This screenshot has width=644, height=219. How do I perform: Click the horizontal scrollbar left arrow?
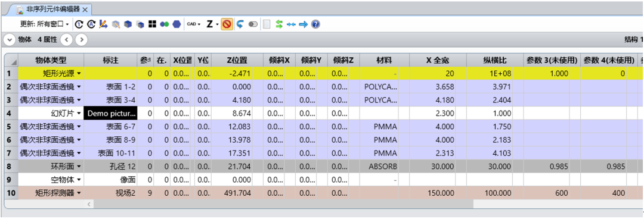89,204
